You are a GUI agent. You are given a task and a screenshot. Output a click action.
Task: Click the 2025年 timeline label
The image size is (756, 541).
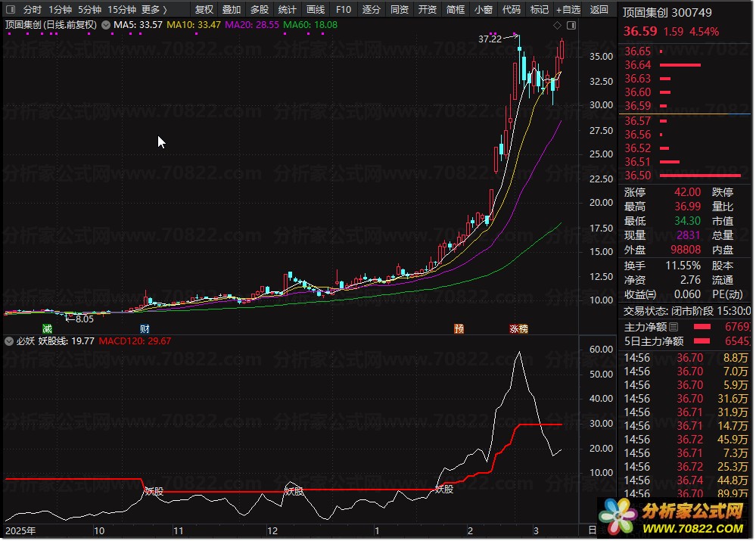point(20,530)
